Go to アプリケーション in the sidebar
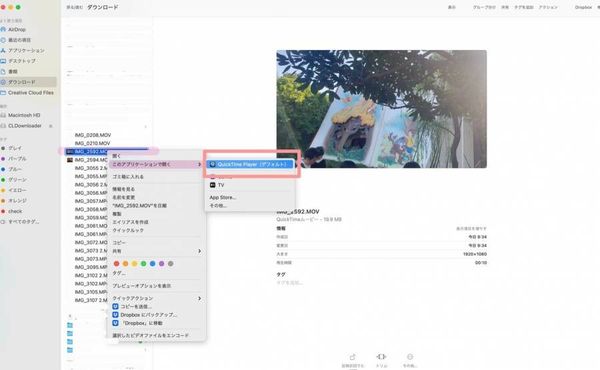Image resolution: width=600 pixels, height=370 pixels. point(26,51)
